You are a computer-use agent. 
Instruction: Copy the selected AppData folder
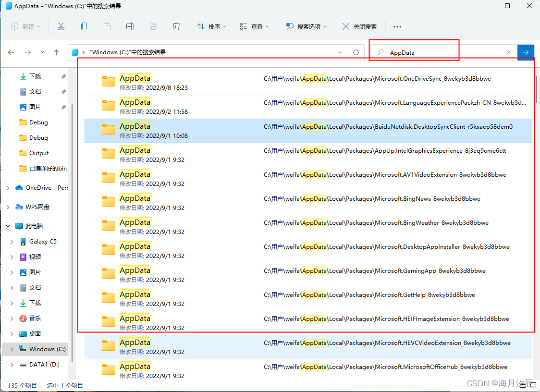(84, 26)
